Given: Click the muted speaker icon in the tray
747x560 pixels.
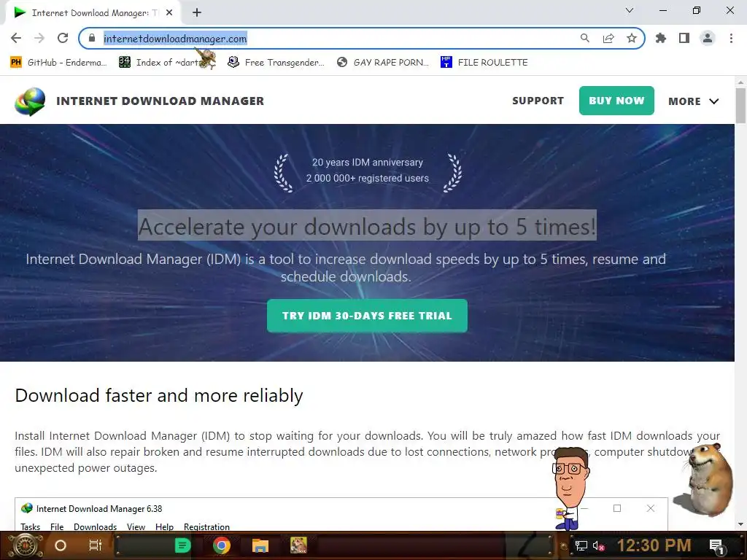Looking at the screenshot, I should click(x=599, y=545).
